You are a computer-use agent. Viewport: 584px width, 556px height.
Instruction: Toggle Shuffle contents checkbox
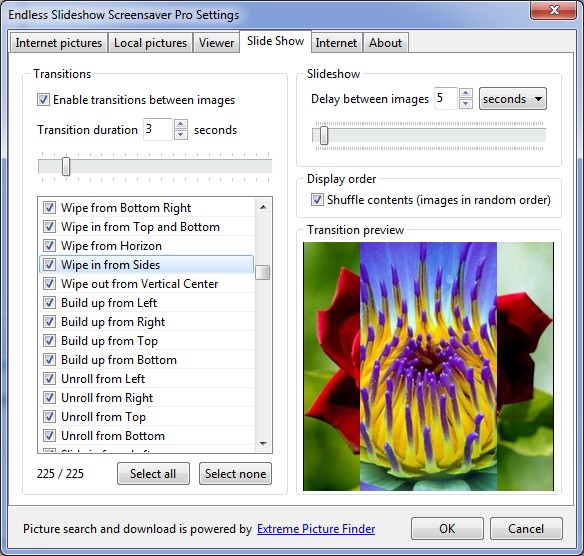317,200
